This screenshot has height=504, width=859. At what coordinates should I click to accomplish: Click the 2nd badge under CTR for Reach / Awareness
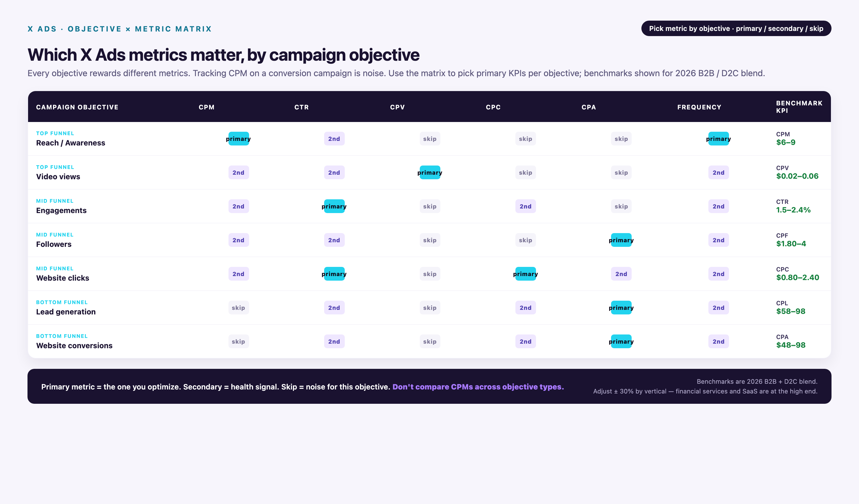(x=334, y=139)
